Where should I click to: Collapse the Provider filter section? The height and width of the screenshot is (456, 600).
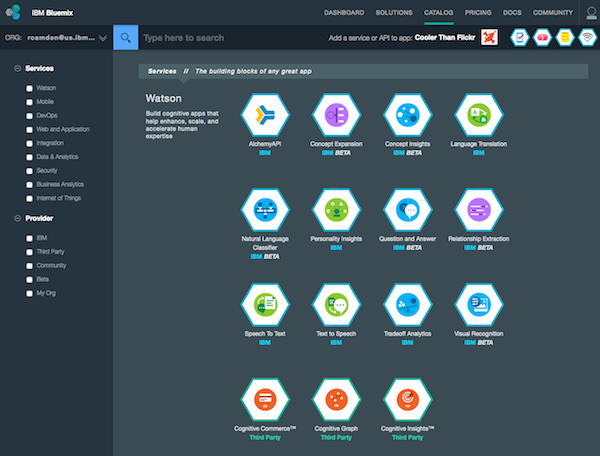[17, 218]
